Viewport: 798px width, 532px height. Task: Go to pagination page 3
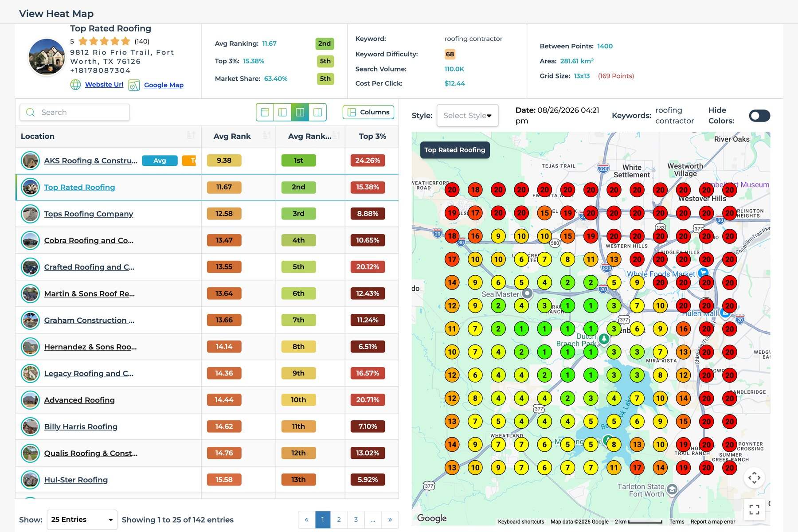click(x=356, y=520)
